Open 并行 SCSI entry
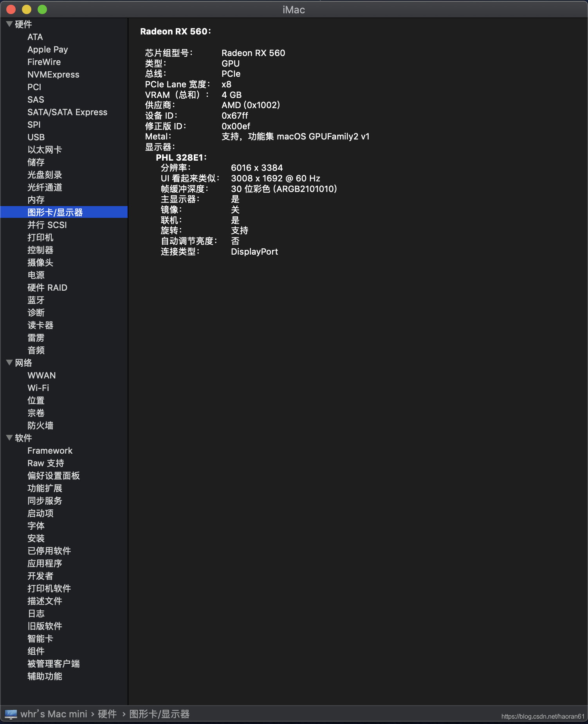Viewport: 588px width, 724px height. point(47,225)
